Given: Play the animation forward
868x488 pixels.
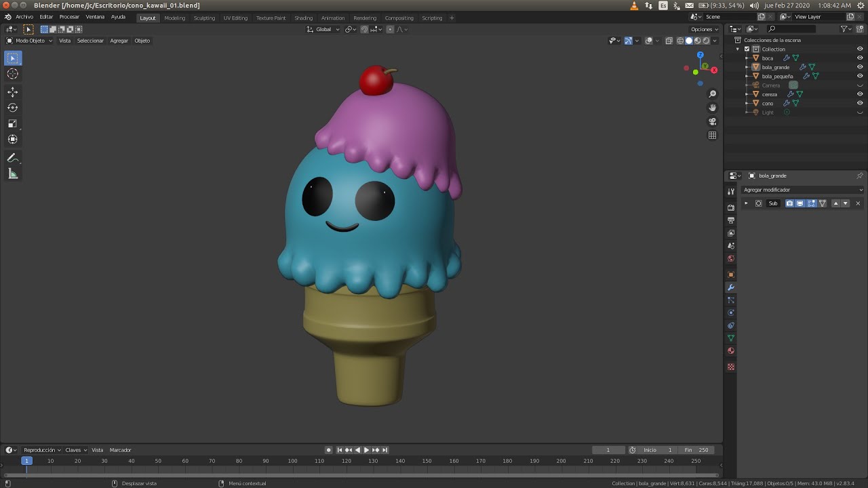Looking at the screenshot, I should pos(366,450).
